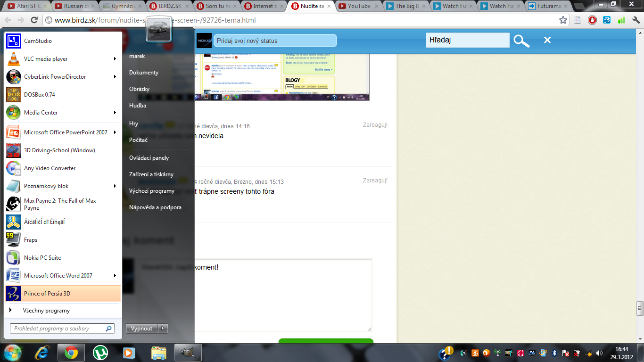Open Poznámkový blok
This screenshot has height=362, width=644.
coord(63,186)
